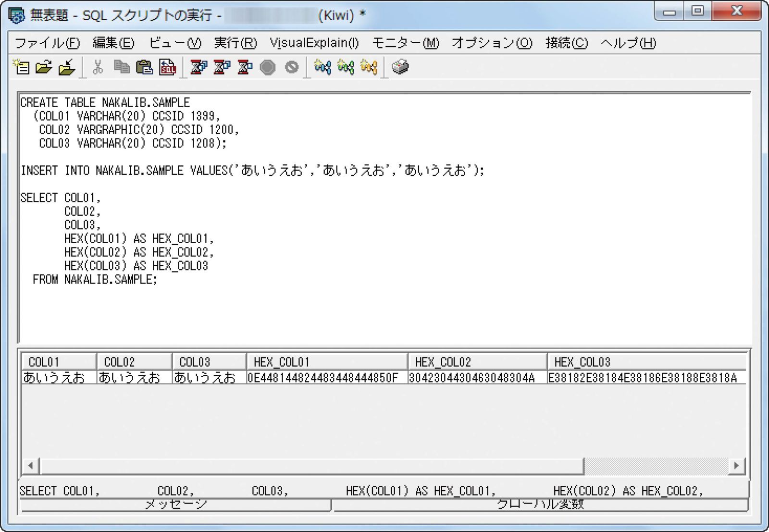Click the Run All hourglass icon
The height and width of the screenshot is (532, 769).
coord(198,67)
